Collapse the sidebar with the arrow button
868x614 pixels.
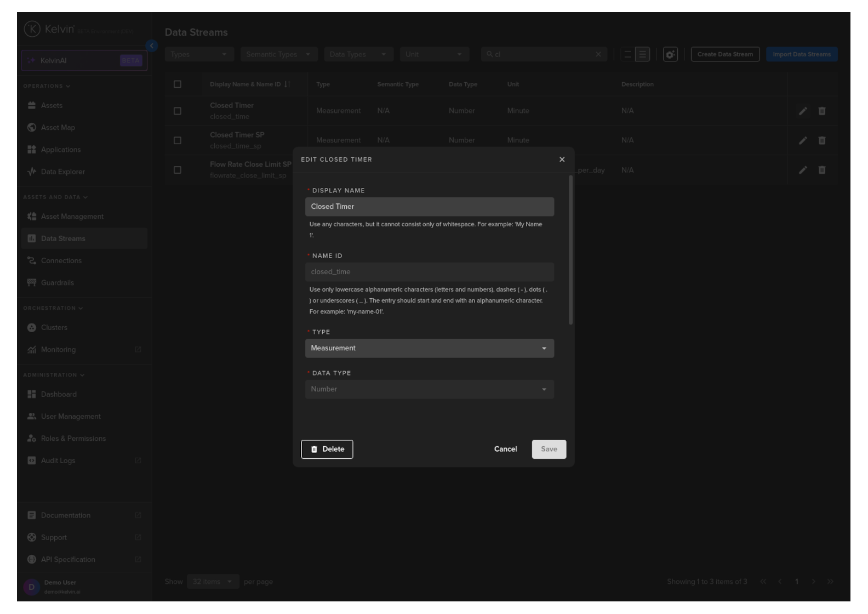(x=152, y=46)
